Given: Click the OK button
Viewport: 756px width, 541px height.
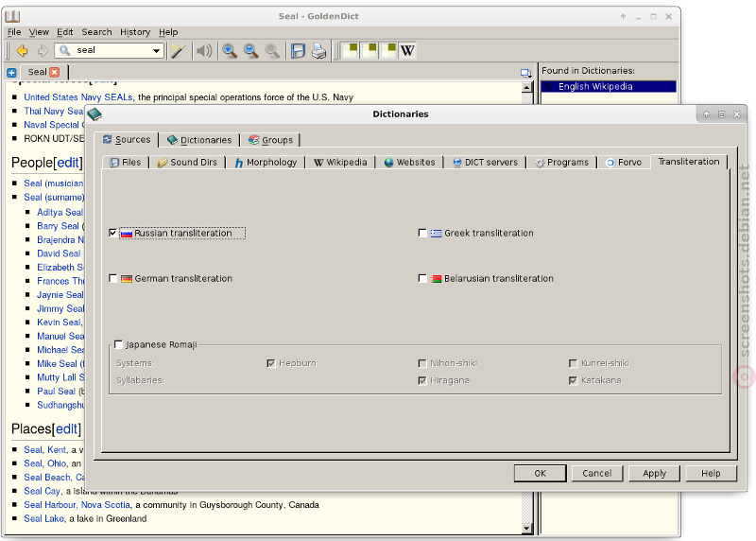Looking at the screenshot, I should pos(540,474).
